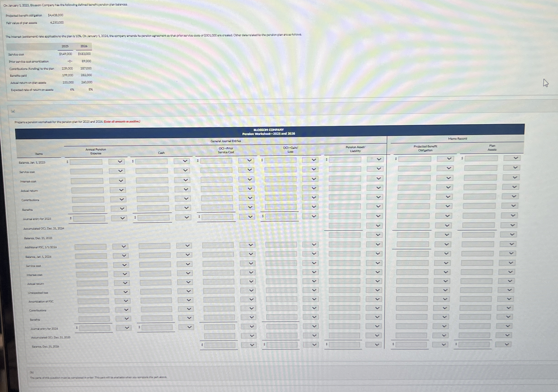The width and height of the screenshot is (558, 392).
Task: Click Plan Assets field for Actual return 2025
Action: 480,187
